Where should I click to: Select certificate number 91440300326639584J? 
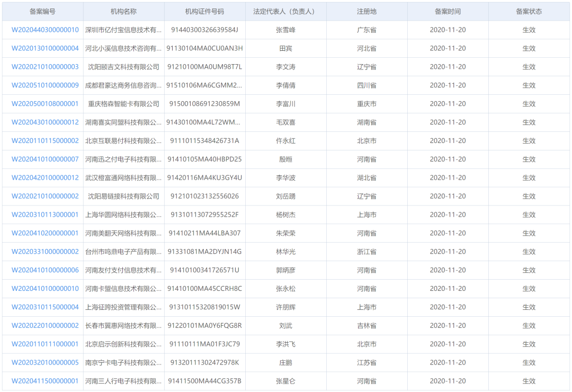[204, 30]
